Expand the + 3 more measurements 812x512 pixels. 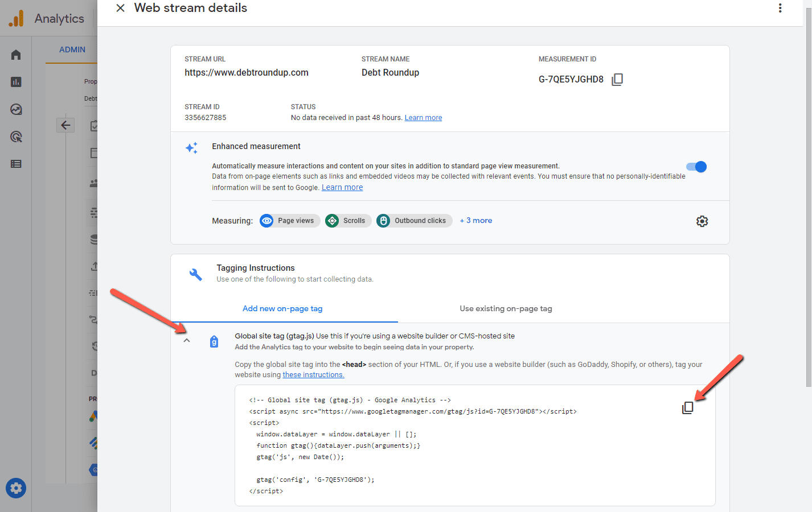click(x=476, y=221)
